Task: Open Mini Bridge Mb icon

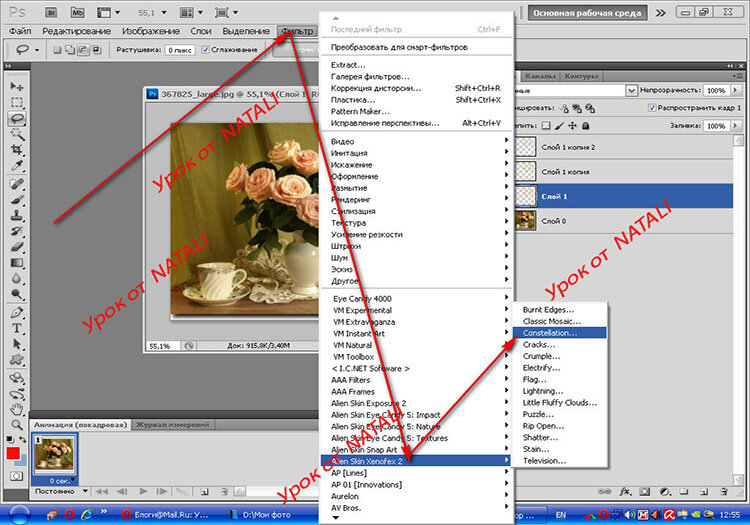Action: pyautogui.click(x=77, y=12)
